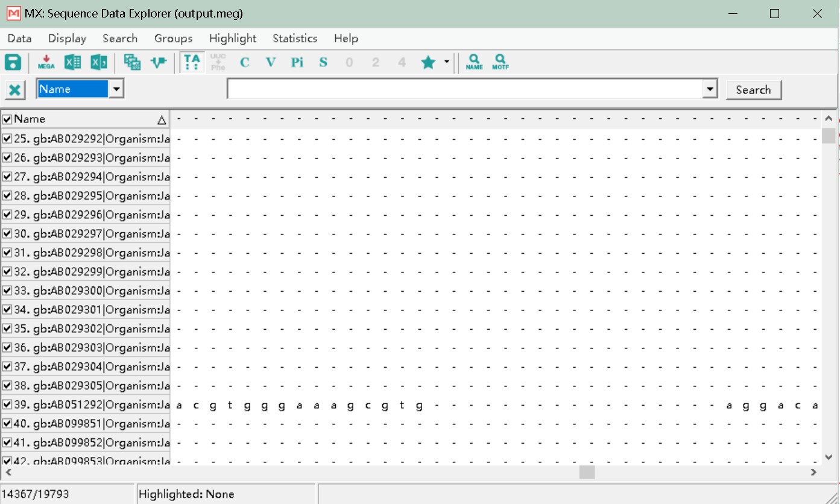Uncheck sequence 35 gb:AB029302 checkbox
Image resolution: width=840 pixels, height=504 pixels.
click(7, 329)
